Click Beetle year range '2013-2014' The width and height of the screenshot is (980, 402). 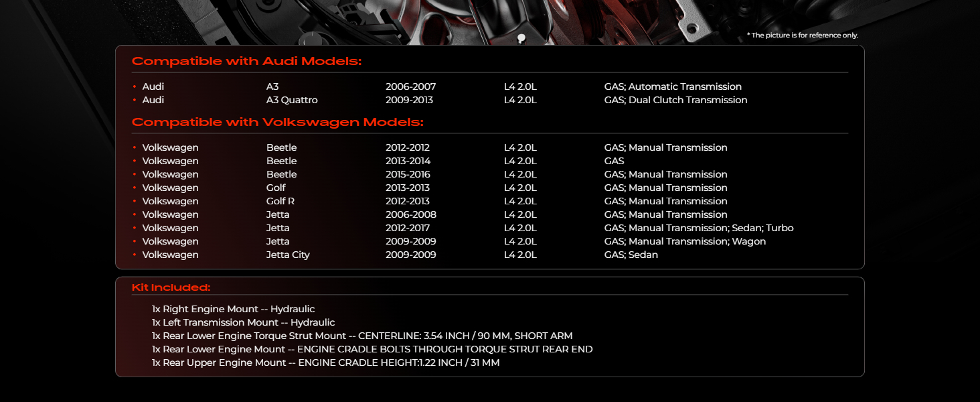pos(408,161)
